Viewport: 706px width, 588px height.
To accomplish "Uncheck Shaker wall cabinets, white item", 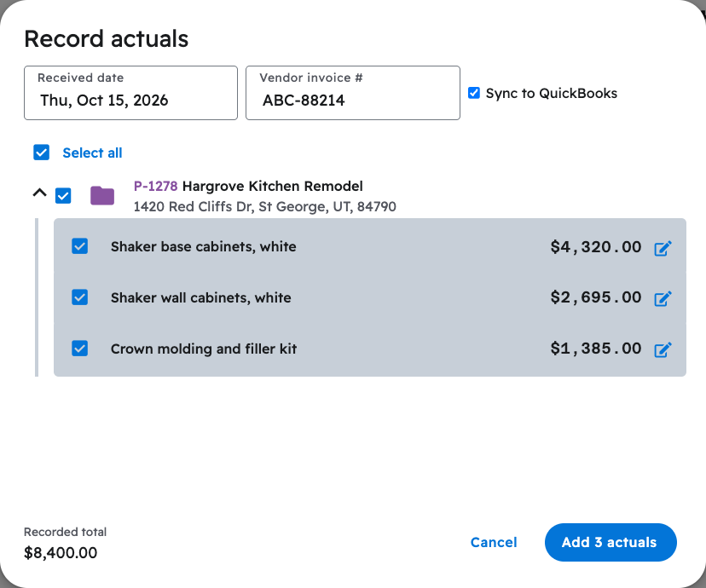I will (x=79, y=297).
